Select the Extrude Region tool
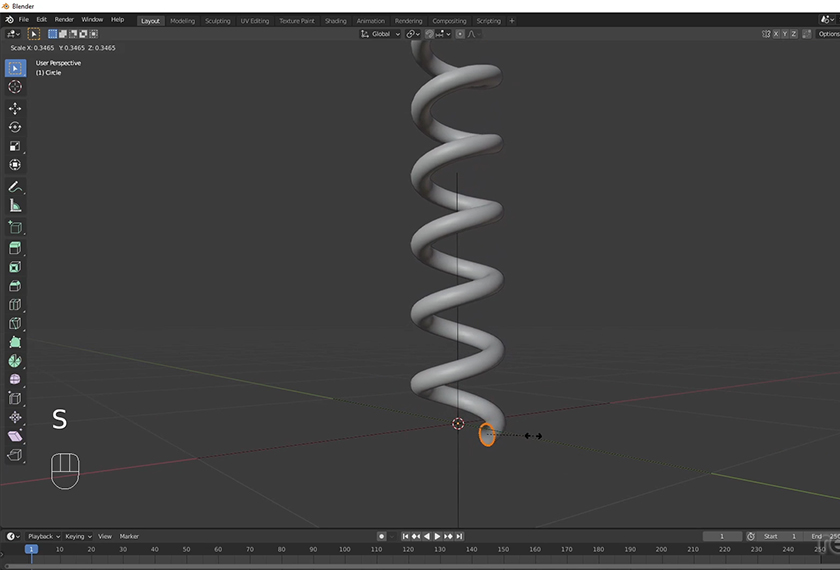Screen dimensions: 840x570 coord(15,248)
